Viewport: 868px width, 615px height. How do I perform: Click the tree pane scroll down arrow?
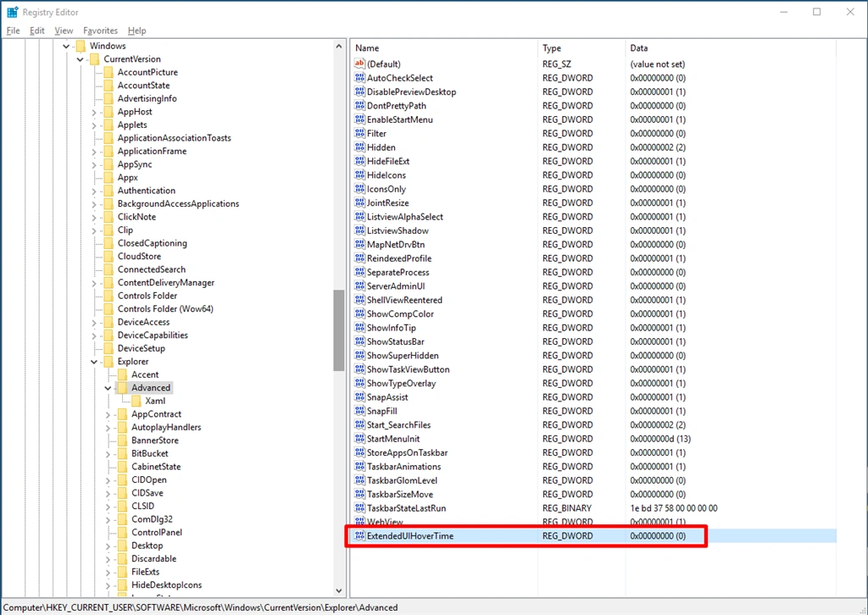(x=339, y=590)
